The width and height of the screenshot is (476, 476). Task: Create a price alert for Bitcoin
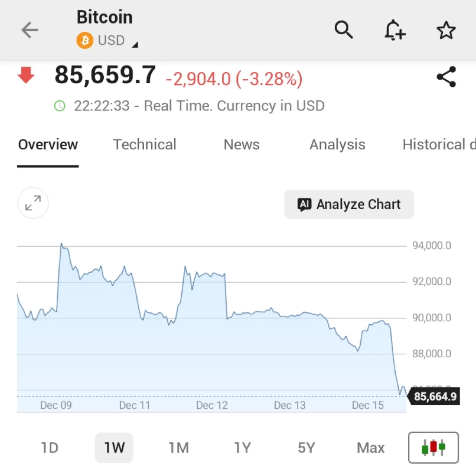395,30
